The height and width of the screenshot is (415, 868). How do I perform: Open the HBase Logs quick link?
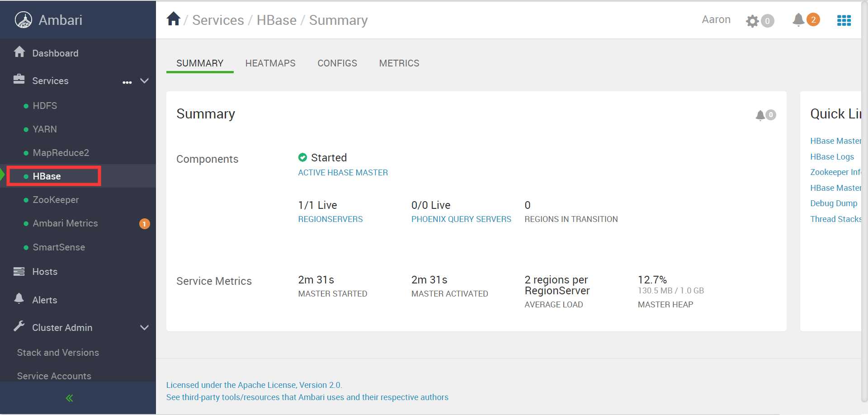[x=832, y=157]
